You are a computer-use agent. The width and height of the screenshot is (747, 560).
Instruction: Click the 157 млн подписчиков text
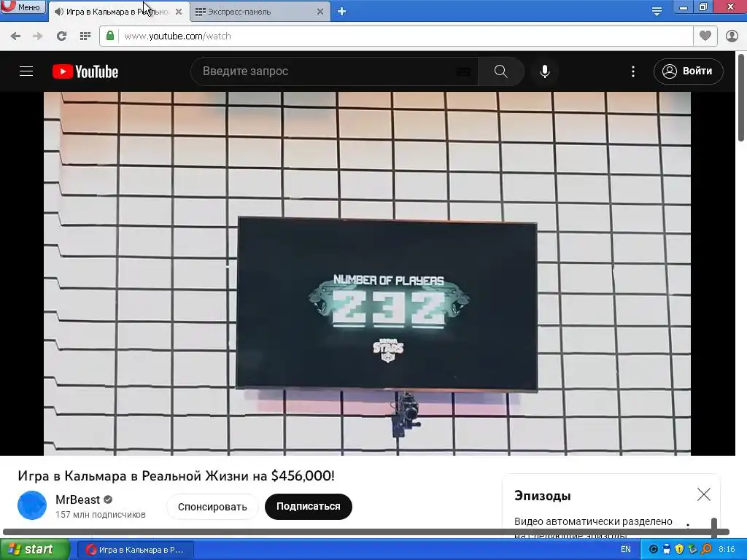(x=101, y=515)
